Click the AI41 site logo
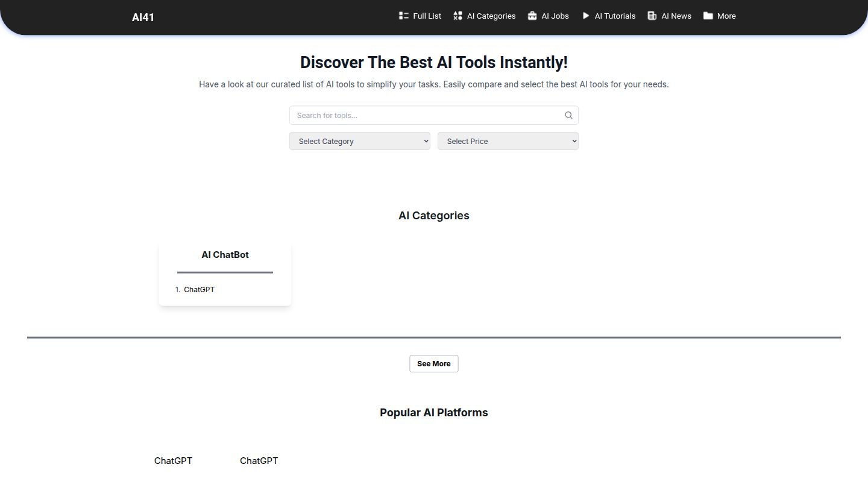Image resolution: width=868 pixels, height=488 pixels. [x=143, y=17]
